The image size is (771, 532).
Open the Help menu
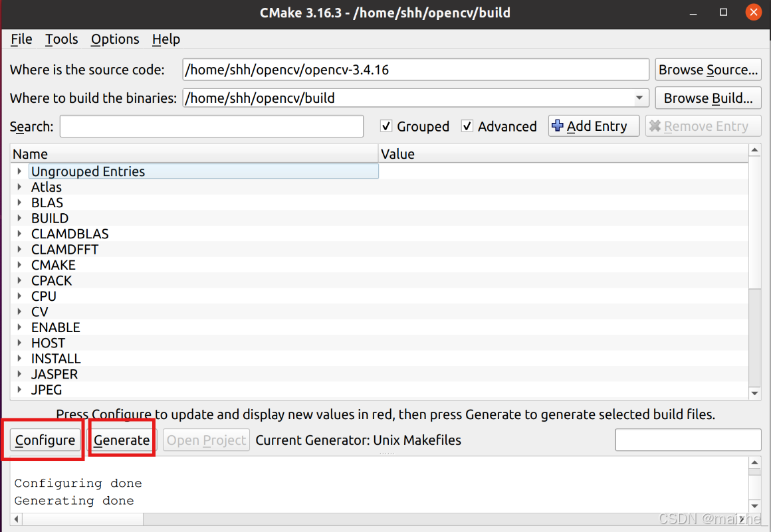166,39
